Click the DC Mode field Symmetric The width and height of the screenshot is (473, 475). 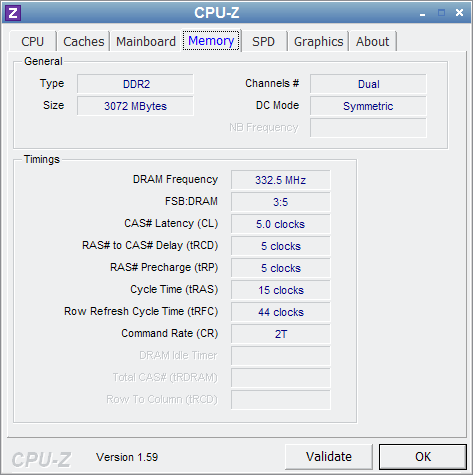tap(368, 106)
